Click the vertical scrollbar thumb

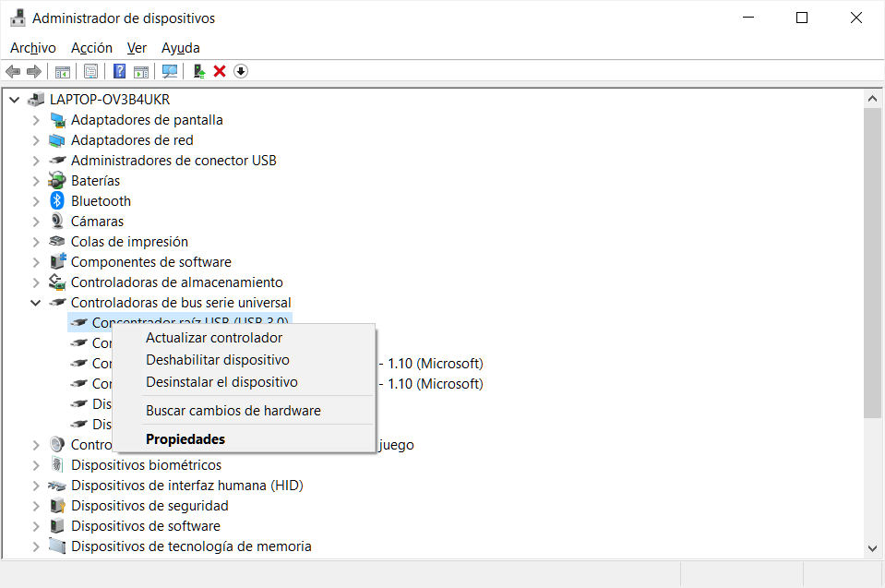pos(873,263)
